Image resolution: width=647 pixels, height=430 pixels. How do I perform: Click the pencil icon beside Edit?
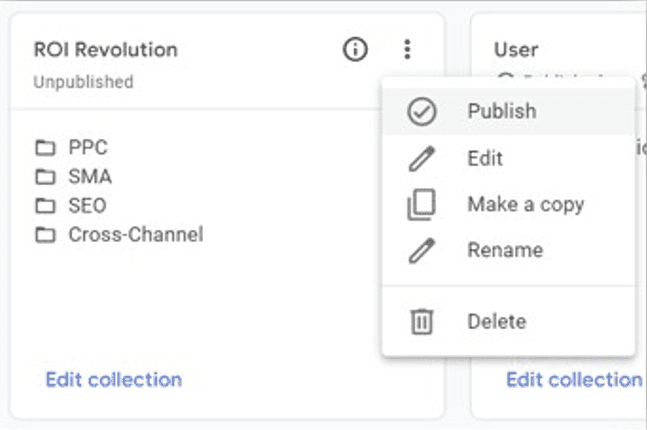[421, 158]
